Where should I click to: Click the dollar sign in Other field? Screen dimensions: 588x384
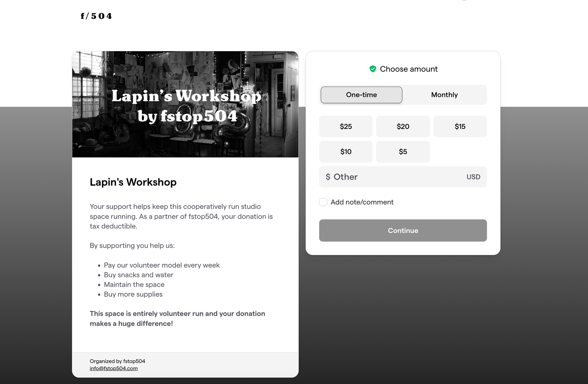[x=328, y=177]
